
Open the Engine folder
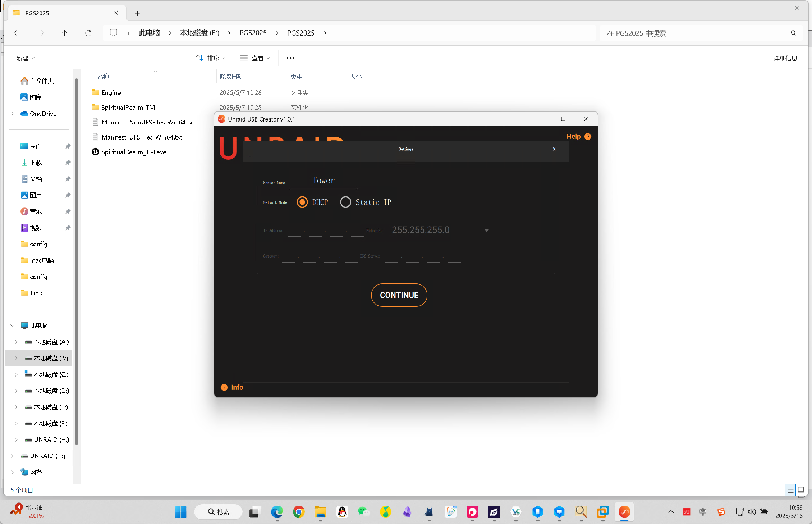tap(111, 93)
